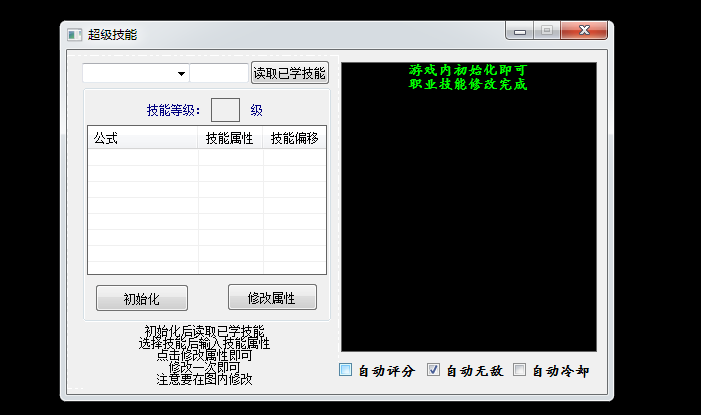Viewport: 701px width, 415px height.
Task: Click the 初始化 button
Action: tap(142, 298)
